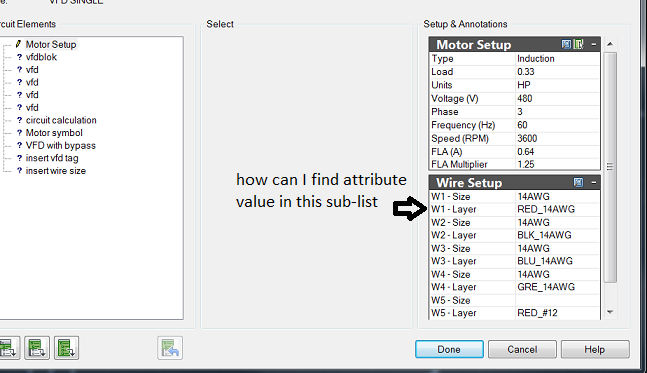The image size is (647, 373).
Task: Click the pencil icon beside Motor Setup
Action: [x=18, y=44]
